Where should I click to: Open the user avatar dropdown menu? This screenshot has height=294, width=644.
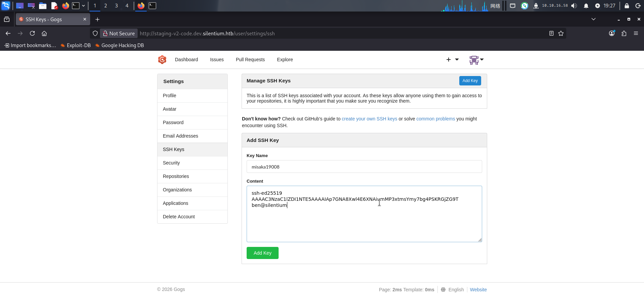(476, 60)
